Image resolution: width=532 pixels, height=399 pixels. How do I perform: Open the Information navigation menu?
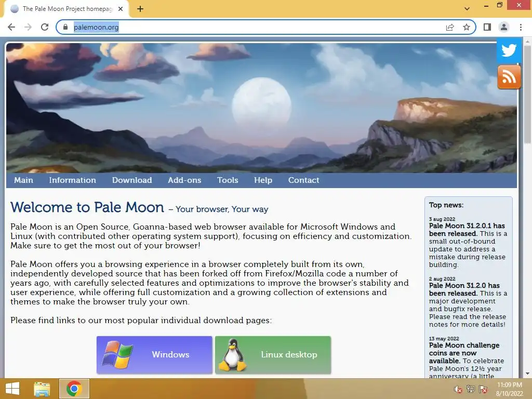click(x=72, y=180)
